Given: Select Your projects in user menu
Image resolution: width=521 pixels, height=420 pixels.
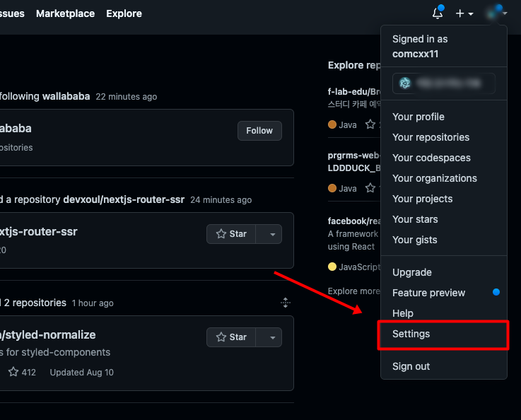Looking at the screenshot, I should point(443,199).
